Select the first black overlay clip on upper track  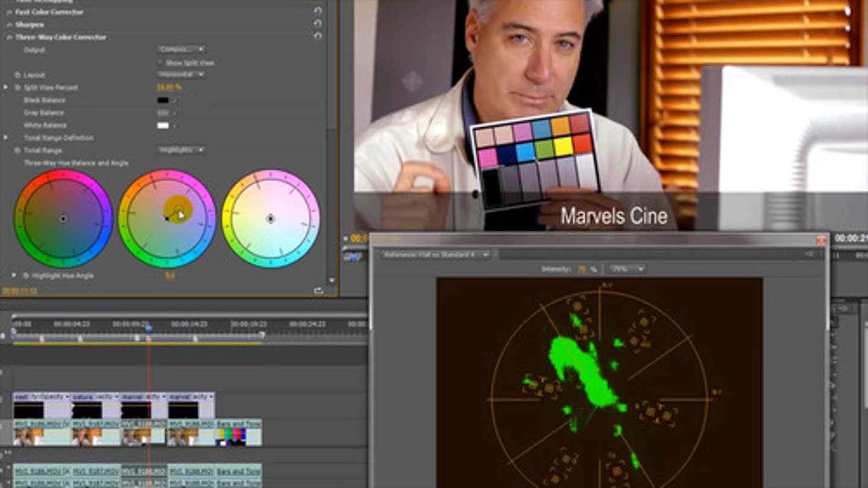coord(42,405)
